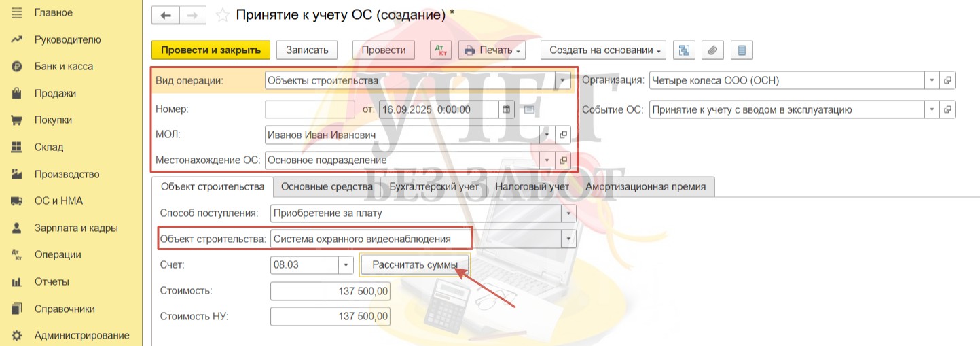
Task: Select Справочники text in sidebar
Action: 65,309
